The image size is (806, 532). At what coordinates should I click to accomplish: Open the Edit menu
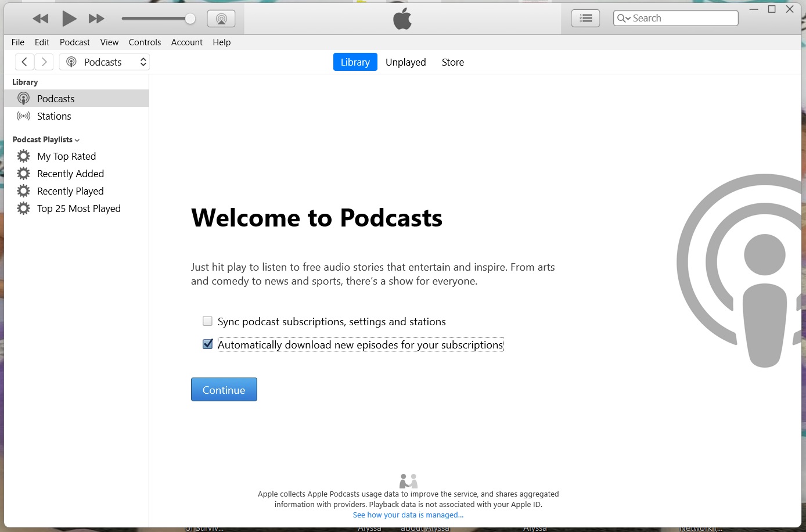(x=42, y=42)
